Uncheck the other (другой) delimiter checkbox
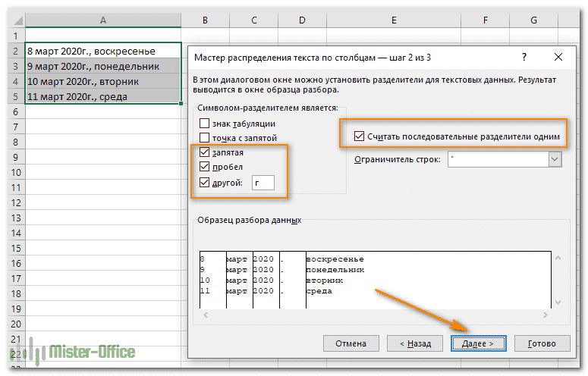The width and height of the screenshot is (588, 376). tap(203, 182)
